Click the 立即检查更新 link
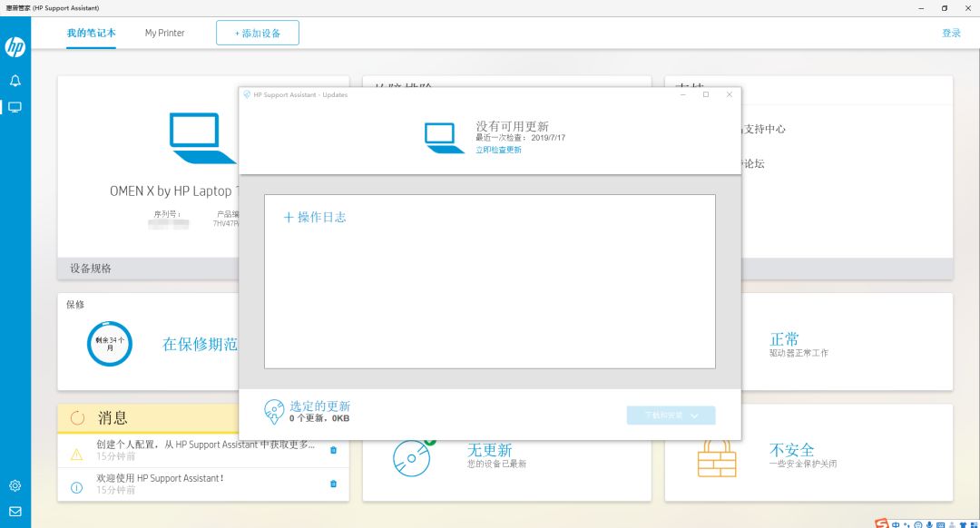Image resolution: width=980 pixels, height=528 pixels. (x=498, y=150)
